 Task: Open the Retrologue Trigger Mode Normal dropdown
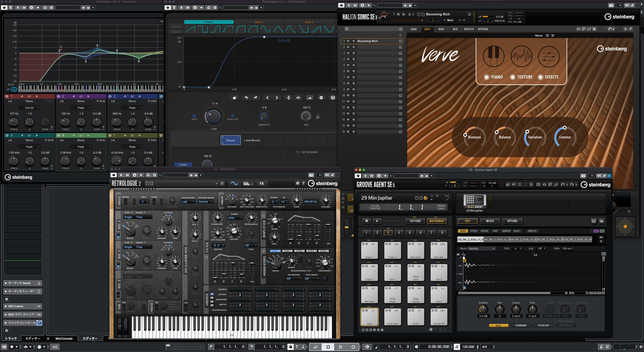coord(206,202)
